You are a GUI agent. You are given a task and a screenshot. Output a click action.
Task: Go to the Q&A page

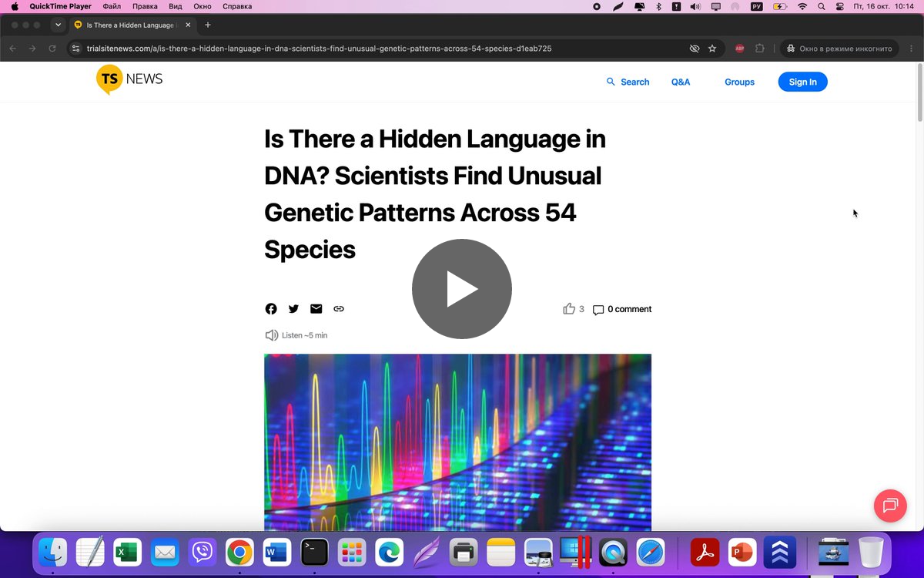pyautogui.click(x=681, y=82)
